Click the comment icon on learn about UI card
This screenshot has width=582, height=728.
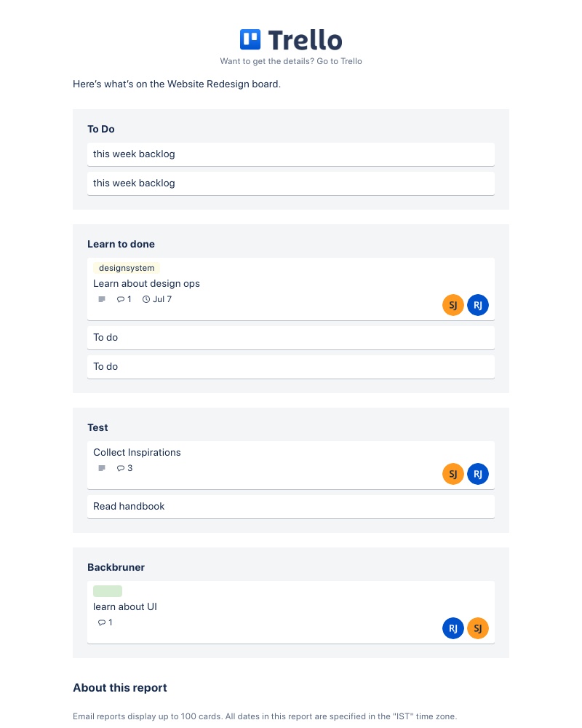[x=103, y=622]
